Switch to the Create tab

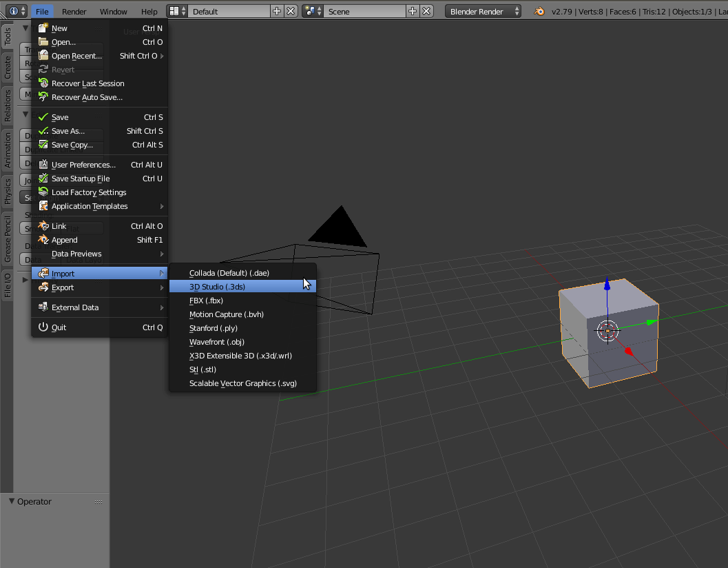pyautogui.click(x=8, y=68)
